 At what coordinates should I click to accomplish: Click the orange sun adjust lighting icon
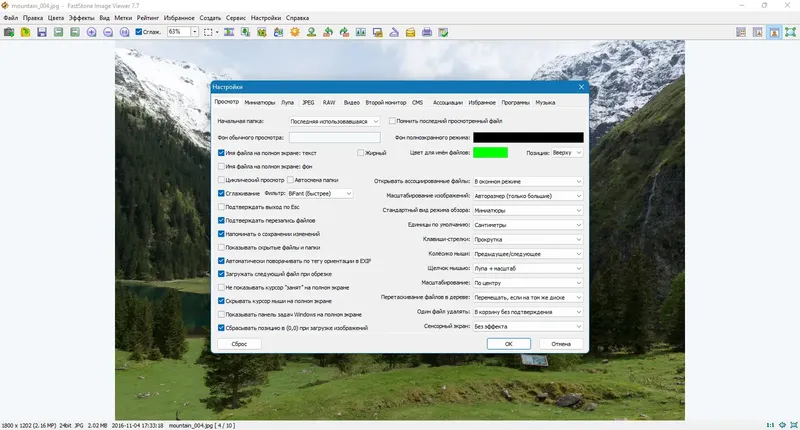click(x=295, y=32)
